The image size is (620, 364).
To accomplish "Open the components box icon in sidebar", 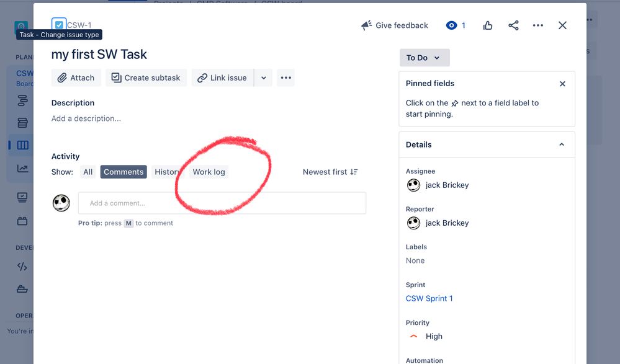I will (22, 221).
